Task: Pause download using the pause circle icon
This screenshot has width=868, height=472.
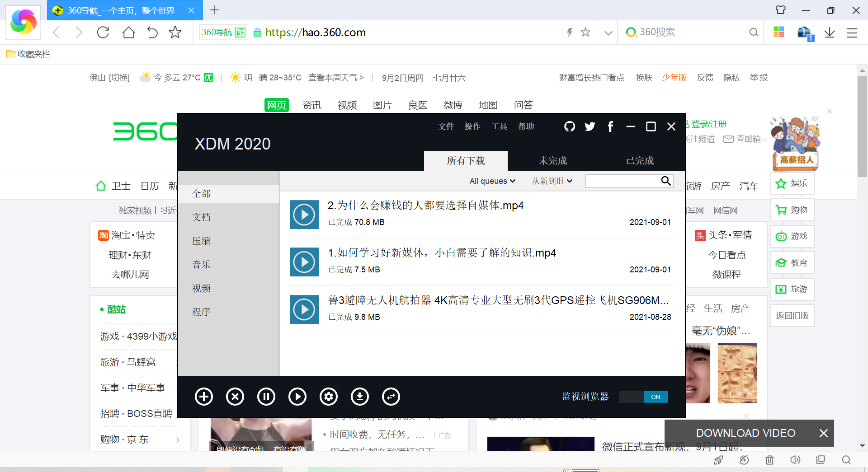Action: click(266, 397)
